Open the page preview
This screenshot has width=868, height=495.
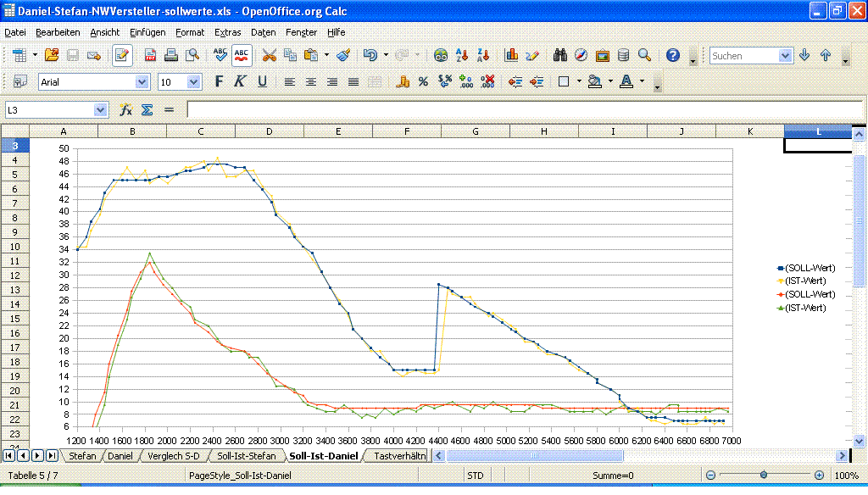tap(192, 55)
